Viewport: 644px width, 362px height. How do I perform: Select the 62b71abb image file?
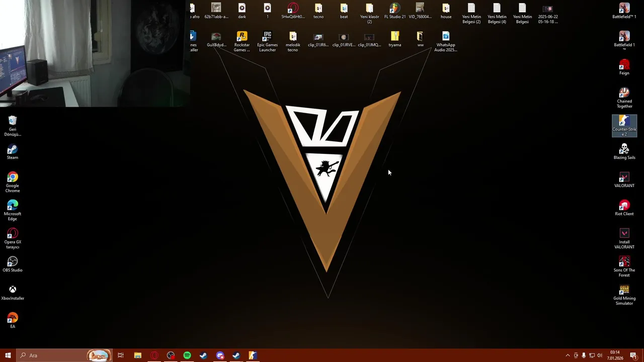point(216,11)
